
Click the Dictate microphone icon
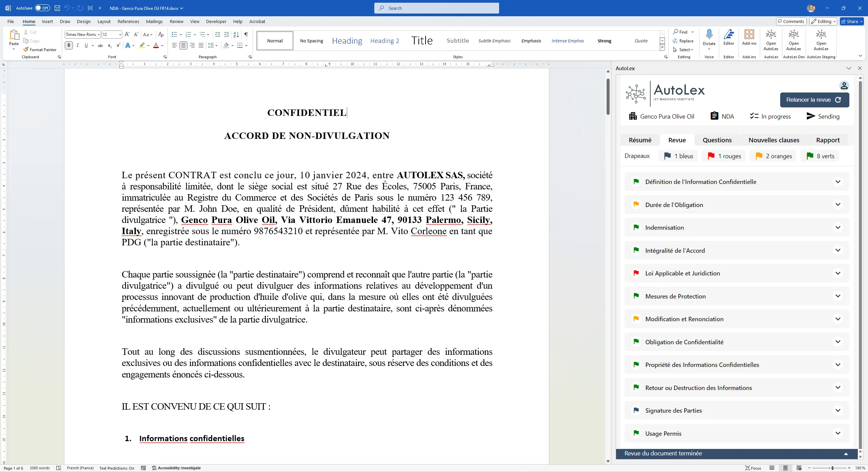tap(709, 34)
